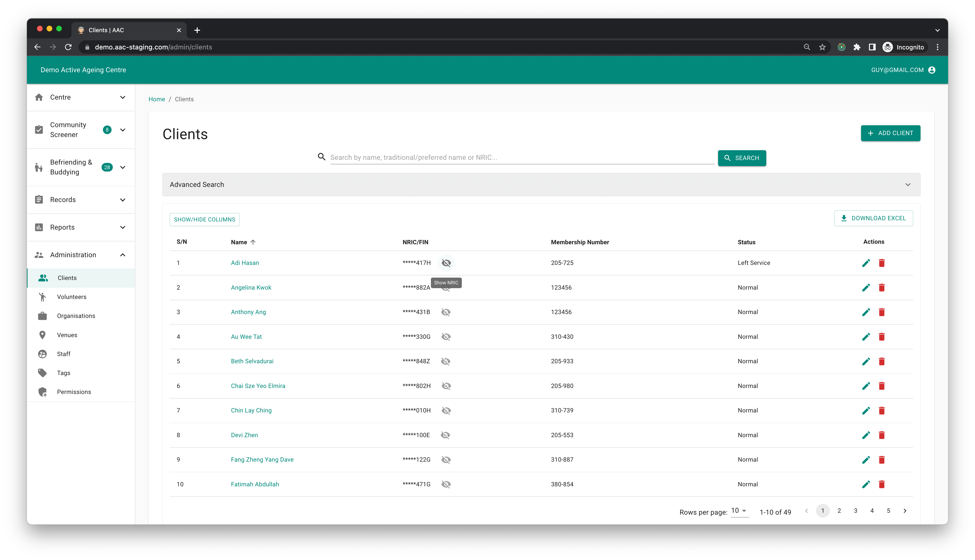Delete Angelina Kwok trash icon

[882, 288]
